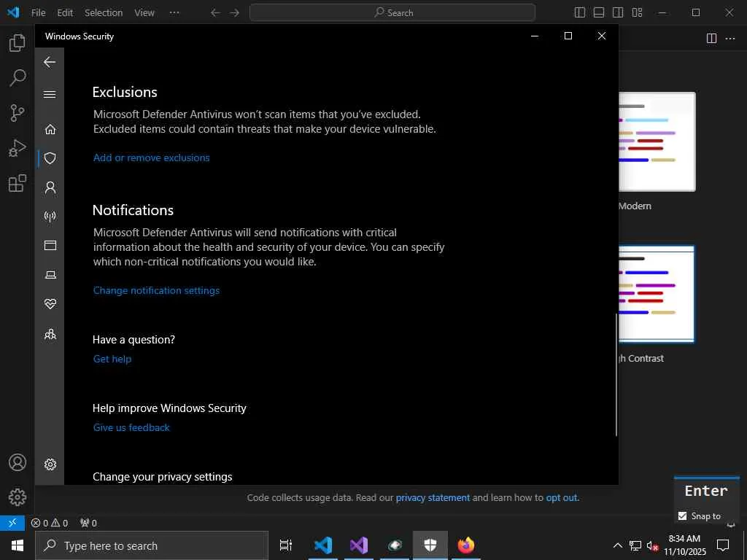Open Visual Studio from the taskbar

359,545
